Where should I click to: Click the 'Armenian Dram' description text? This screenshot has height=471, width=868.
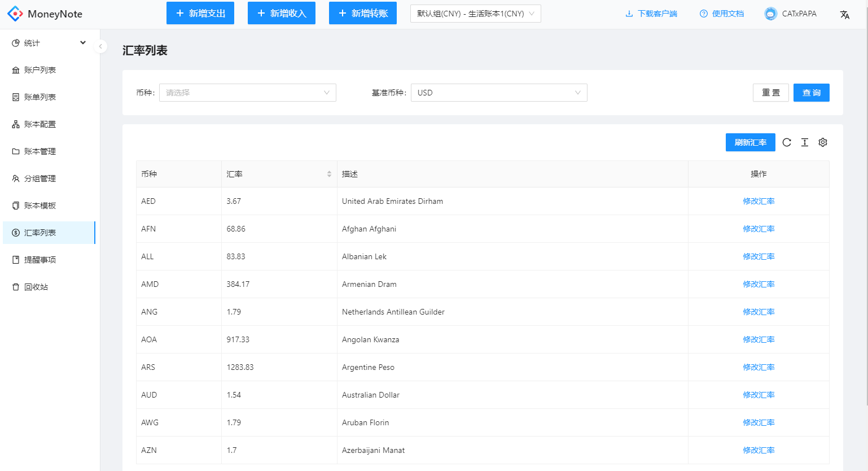pos(369,284)
